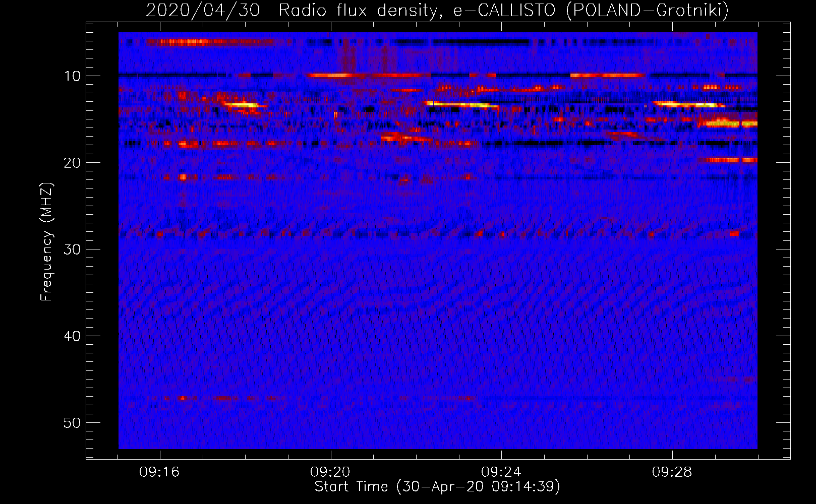Click the 09:20 time tick label
The height and width of the screenshot is (504, 816).
(x=330, y=472)
